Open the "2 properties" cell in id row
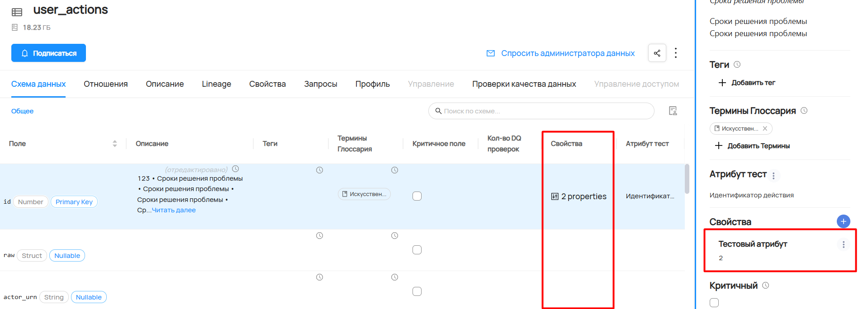This screenshot has width=868, height=309. pyautogui.click(x=579, y=197)
